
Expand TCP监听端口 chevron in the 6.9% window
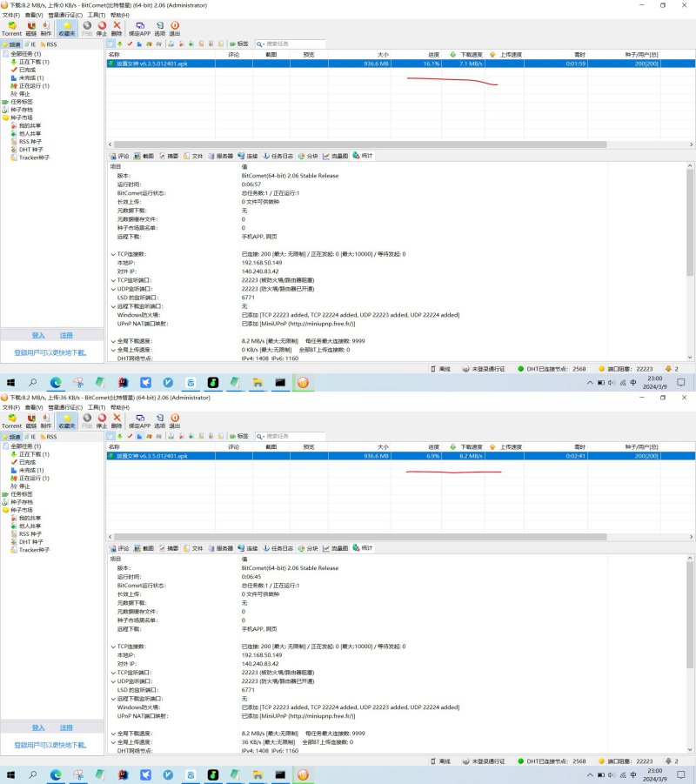coord(113,673)
